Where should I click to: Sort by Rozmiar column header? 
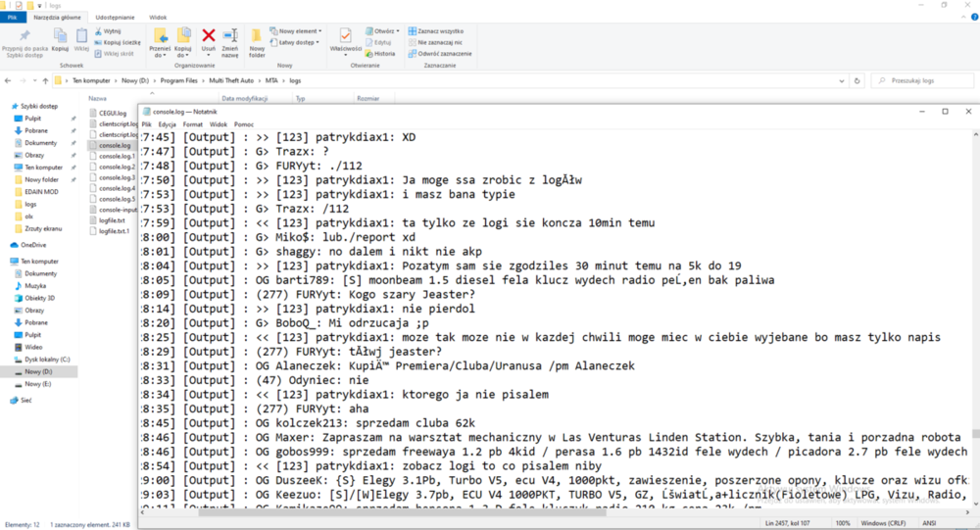[x=368, y=98]
